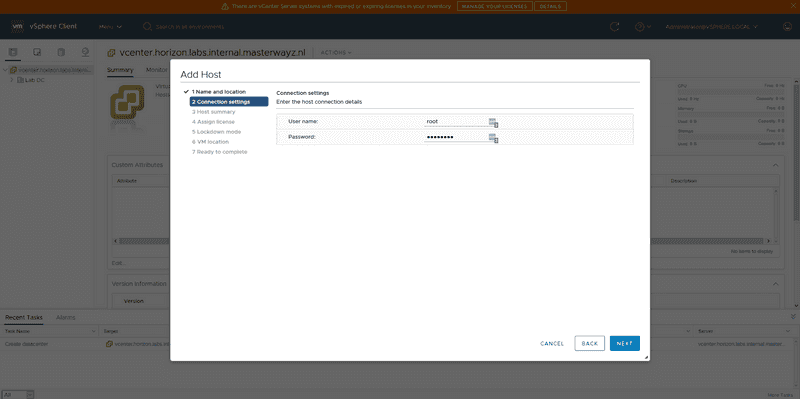Click the Hosts and Clusters inventory icon
This screenshot has height=399, width=800.
pos(13,53)
